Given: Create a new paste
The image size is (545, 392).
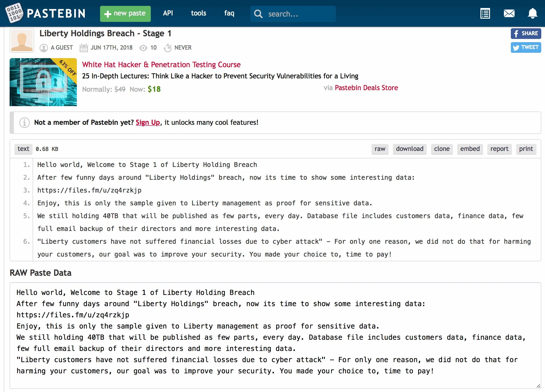Looking at the screenshot, I should (x=125, y=14).
